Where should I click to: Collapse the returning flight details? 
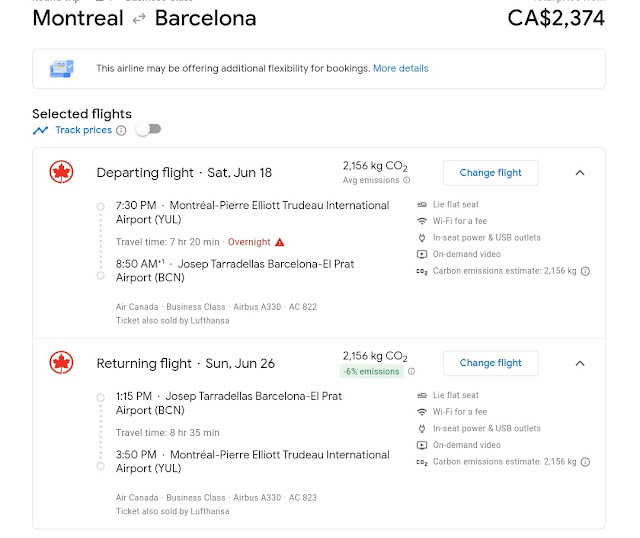pos(580,363)
